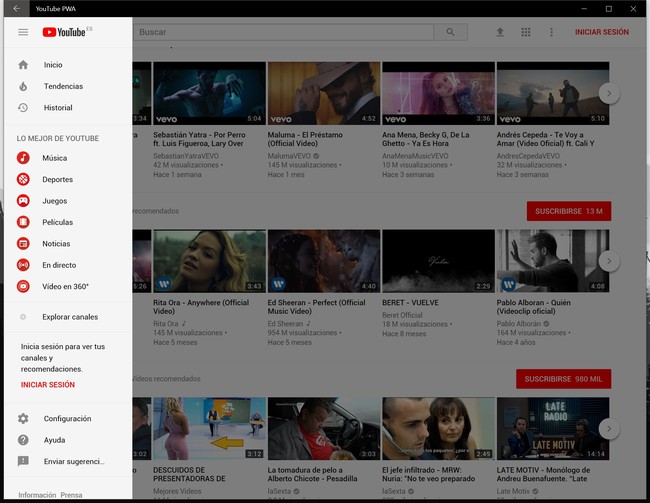Select the Juegos gamepad icon
650x503 pixels.
(x=23, y=201)
